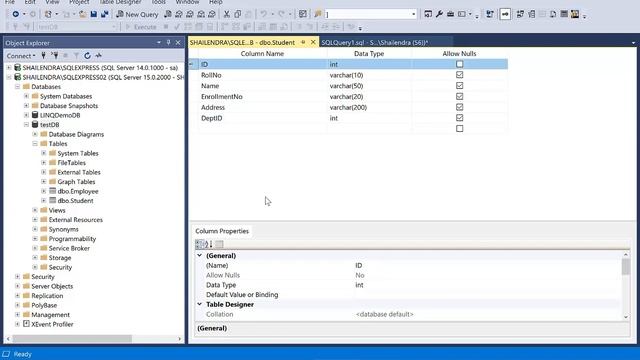The height and width of the screenshot is (360, 640).
Task: Click the wrench Properties icon in toolbar
Action: [439, 14]
